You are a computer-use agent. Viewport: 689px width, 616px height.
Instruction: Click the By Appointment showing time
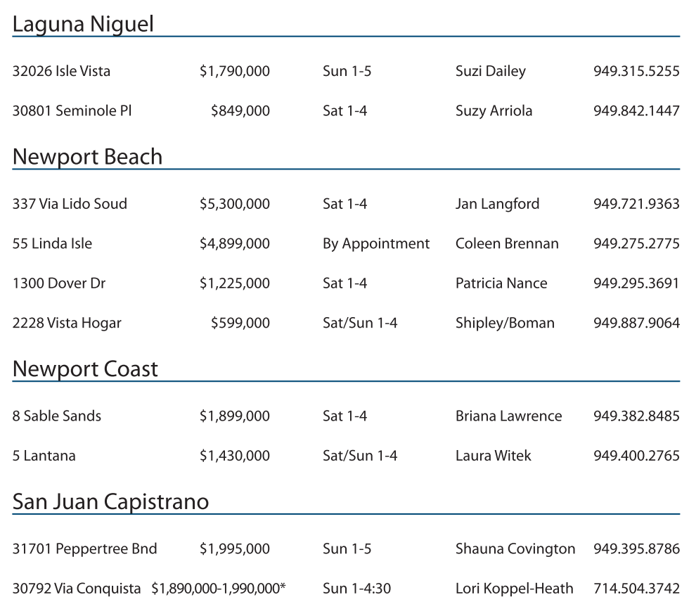pyautogui.click(x=376, y=243)
